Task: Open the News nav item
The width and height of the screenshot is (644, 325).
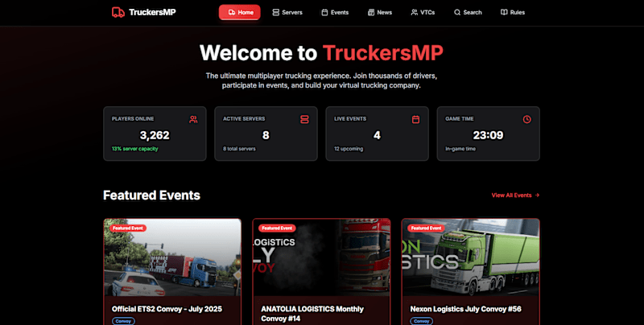Action: tap(379, 12)
